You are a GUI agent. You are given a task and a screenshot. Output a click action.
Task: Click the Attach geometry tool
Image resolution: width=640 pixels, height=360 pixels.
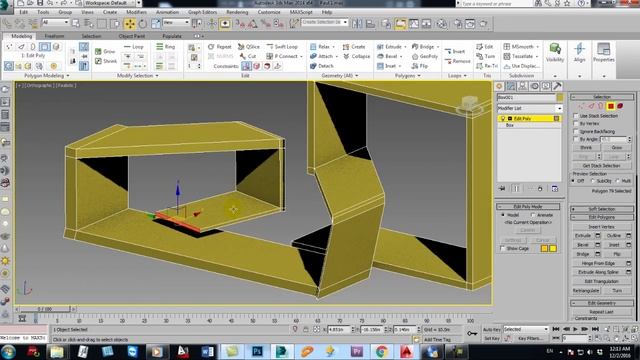(323, 56)
